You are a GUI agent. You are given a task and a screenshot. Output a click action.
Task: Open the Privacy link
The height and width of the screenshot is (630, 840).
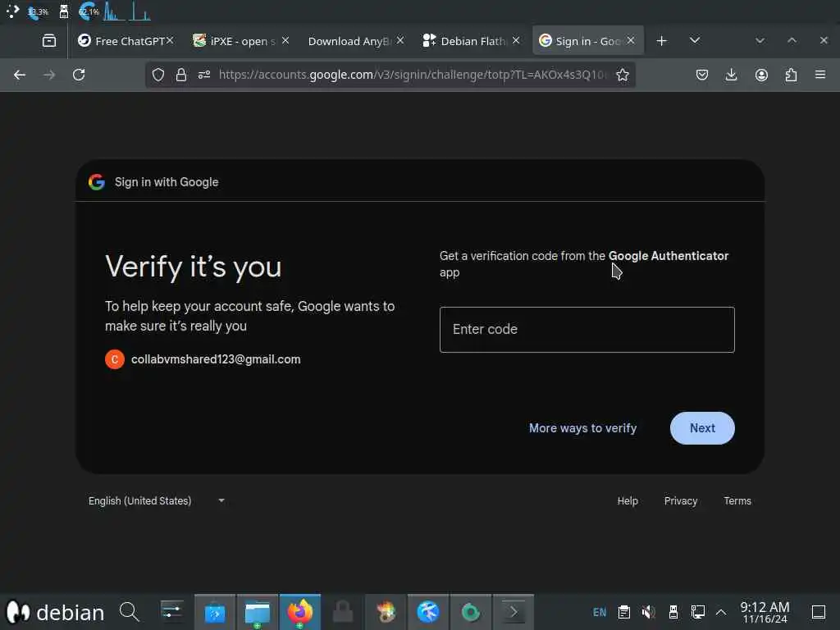(680, 501)
